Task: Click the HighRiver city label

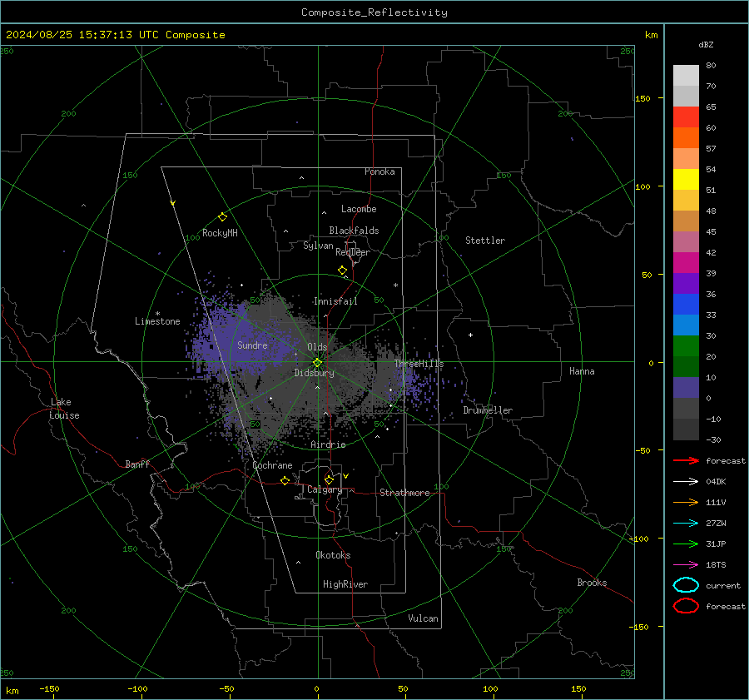Action: (x=345, y=584)
